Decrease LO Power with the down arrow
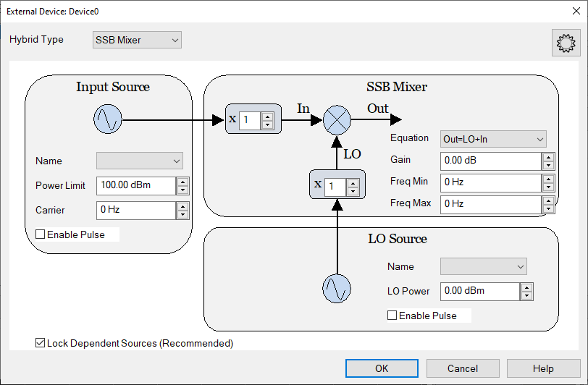The image size is (588, 385). [x=526, y=296]
